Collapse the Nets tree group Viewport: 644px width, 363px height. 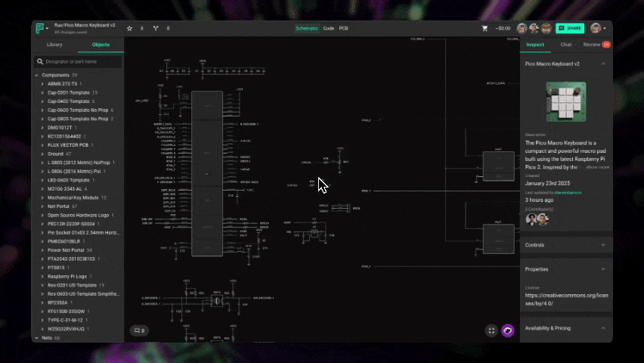point(36,338)
